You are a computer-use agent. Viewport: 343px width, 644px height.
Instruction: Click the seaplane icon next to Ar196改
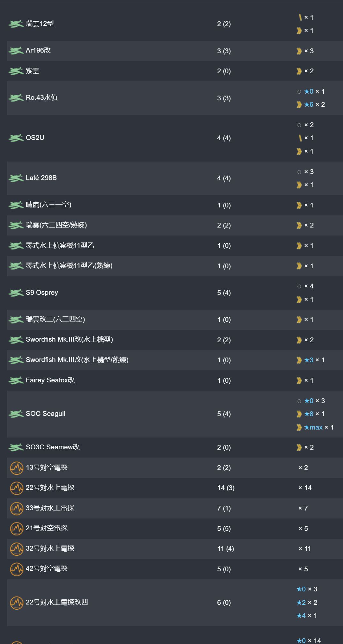click(x=16, y=51)
